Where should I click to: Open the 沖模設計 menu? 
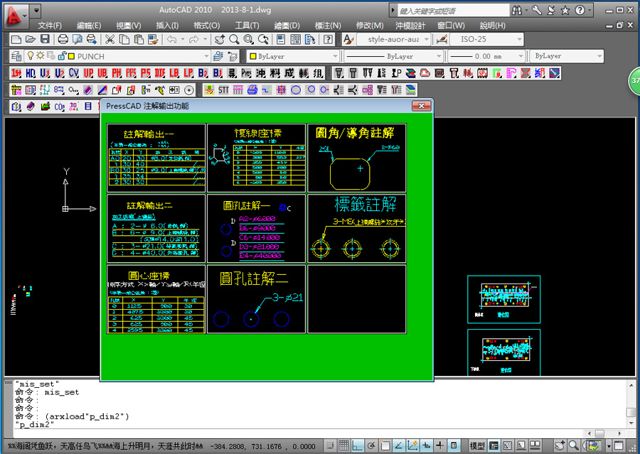click(x=410, y=25)
